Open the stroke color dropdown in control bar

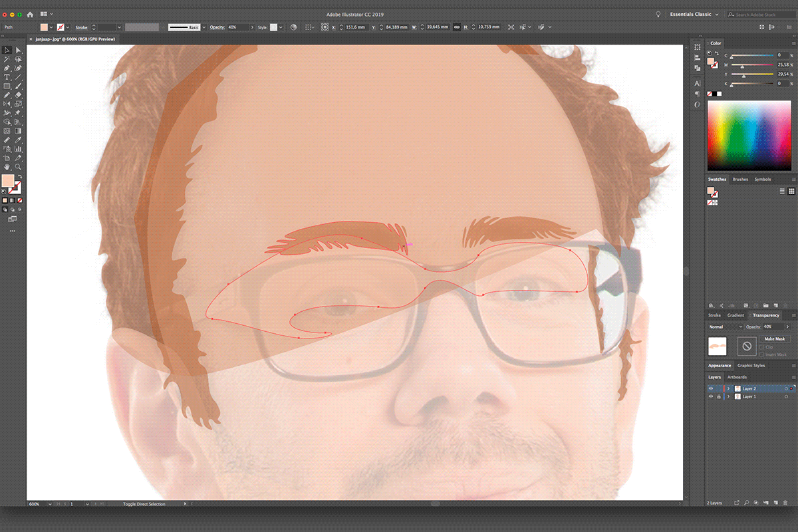[x=68, y=27]
